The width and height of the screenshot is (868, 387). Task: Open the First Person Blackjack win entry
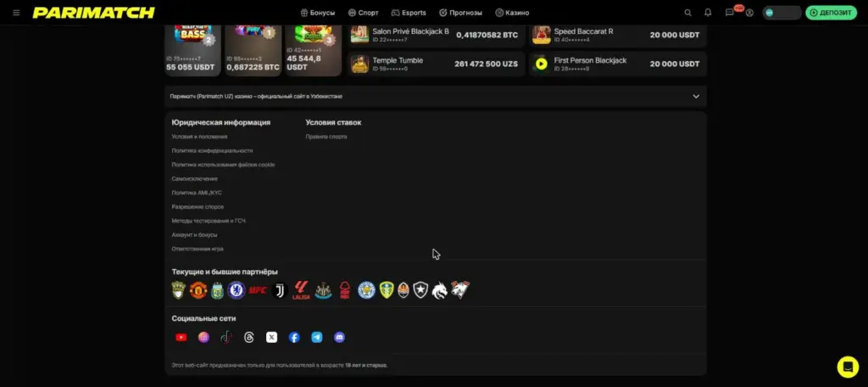tap(618, 64)
